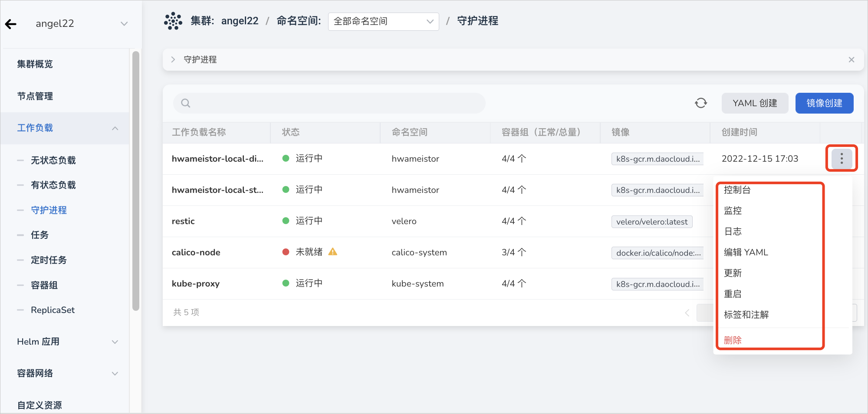Click the 创建时间 column header
Viewport: 868px width, 414px height.
pyautogui.click(x=740, y=132)
